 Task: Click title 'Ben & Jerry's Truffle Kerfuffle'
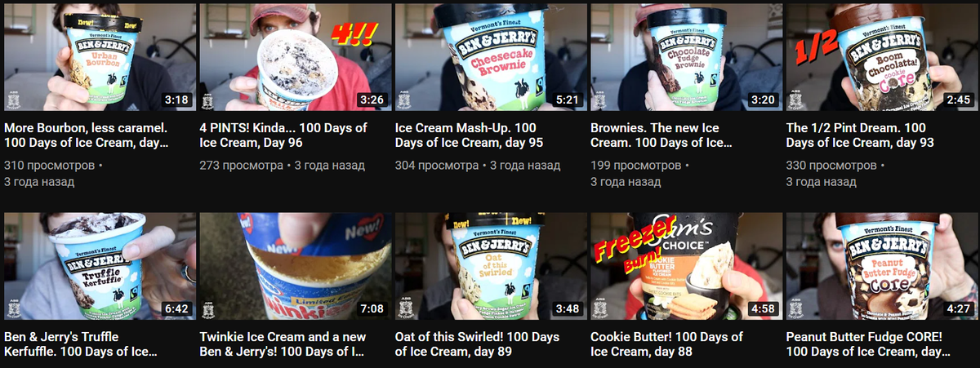coord(82,344)
